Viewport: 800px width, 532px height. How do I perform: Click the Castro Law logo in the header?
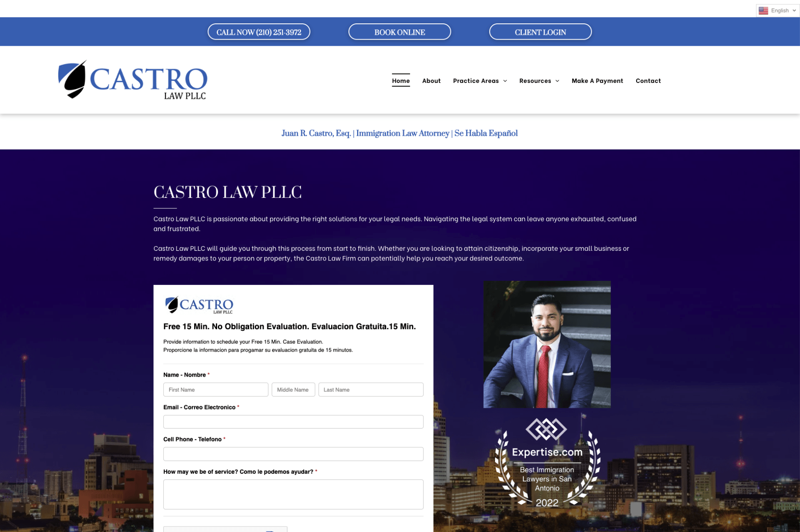132,80
